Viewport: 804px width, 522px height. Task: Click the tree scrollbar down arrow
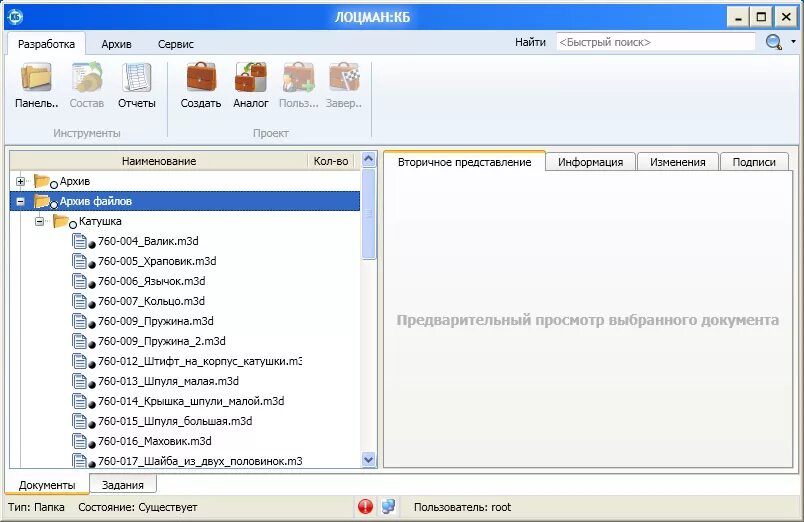368,459
